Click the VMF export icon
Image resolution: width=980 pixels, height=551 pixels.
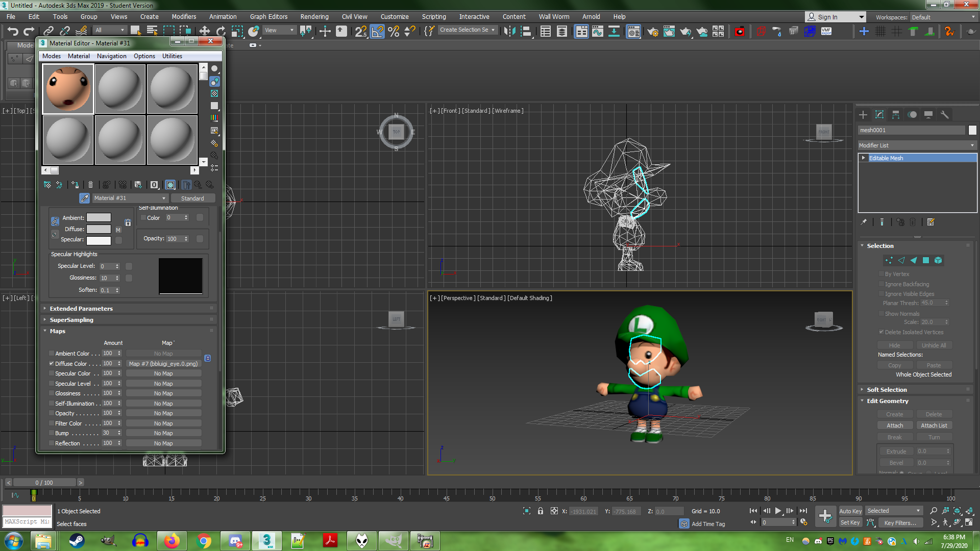pyautogui.click(x=826, y=31)
